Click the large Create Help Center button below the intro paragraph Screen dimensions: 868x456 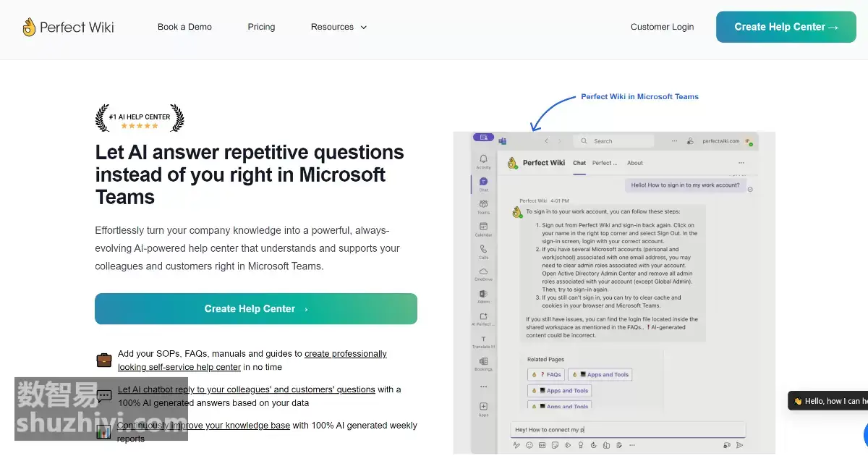256,308
